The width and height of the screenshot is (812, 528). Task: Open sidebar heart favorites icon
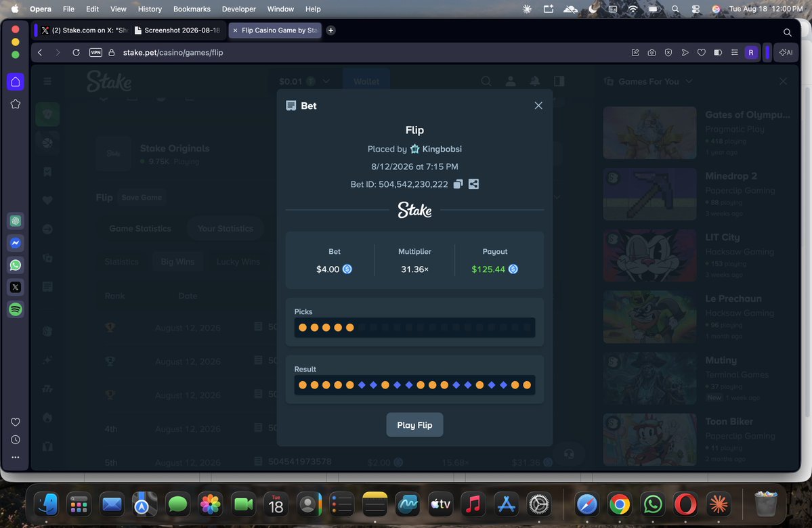tap(16, 422)
